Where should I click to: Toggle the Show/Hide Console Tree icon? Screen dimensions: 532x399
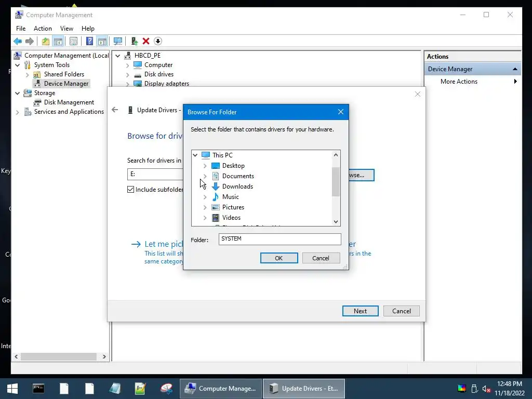pos(58,42)
